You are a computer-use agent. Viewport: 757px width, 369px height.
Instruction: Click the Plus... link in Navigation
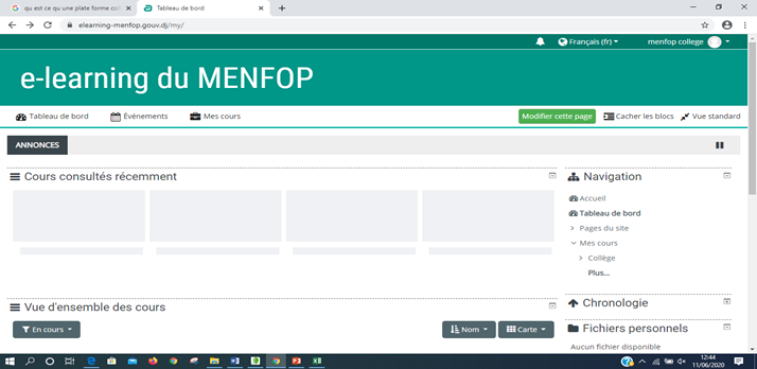tap(599, 273)
